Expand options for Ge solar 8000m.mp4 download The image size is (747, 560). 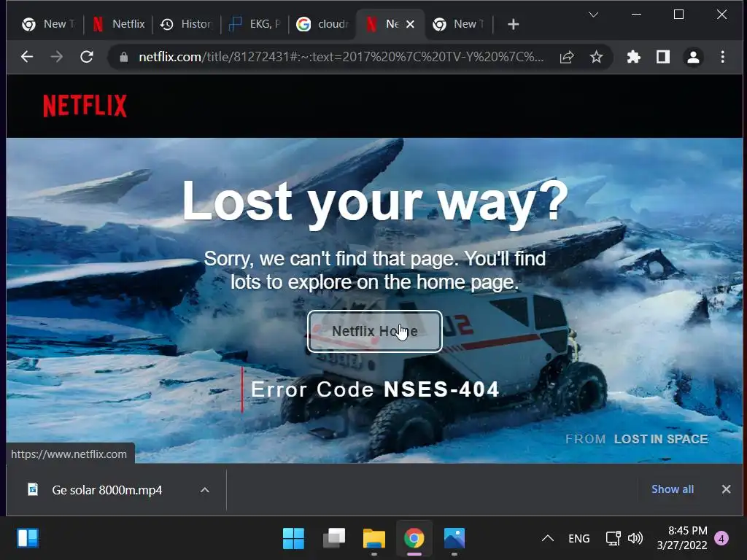click(205, 490)
